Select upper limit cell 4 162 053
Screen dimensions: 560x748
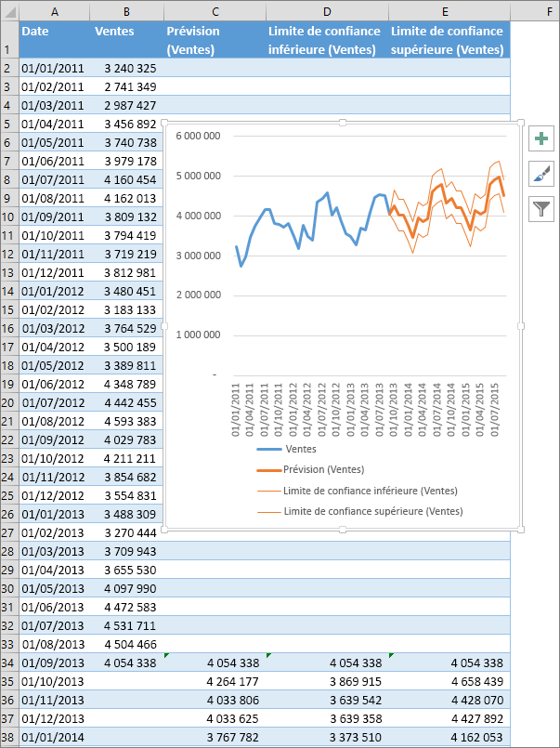pos(449,737)
